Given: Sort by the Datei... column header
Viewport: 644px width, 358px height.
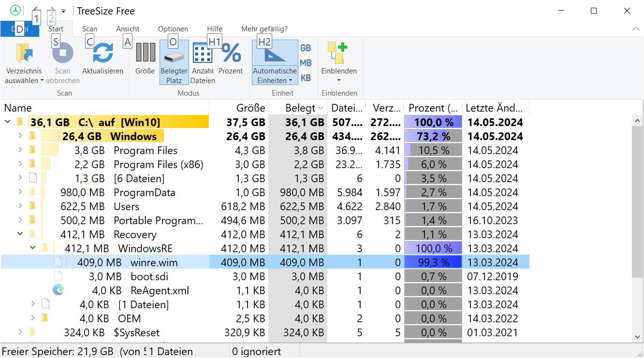Looking at the screenshot, I should 346,108.
